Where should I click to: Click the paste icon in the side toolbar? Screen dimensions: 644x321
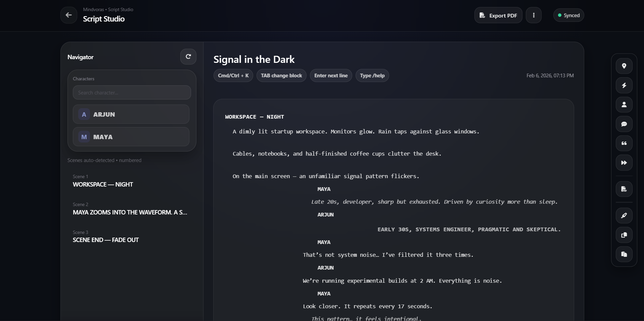coord(624,254)
